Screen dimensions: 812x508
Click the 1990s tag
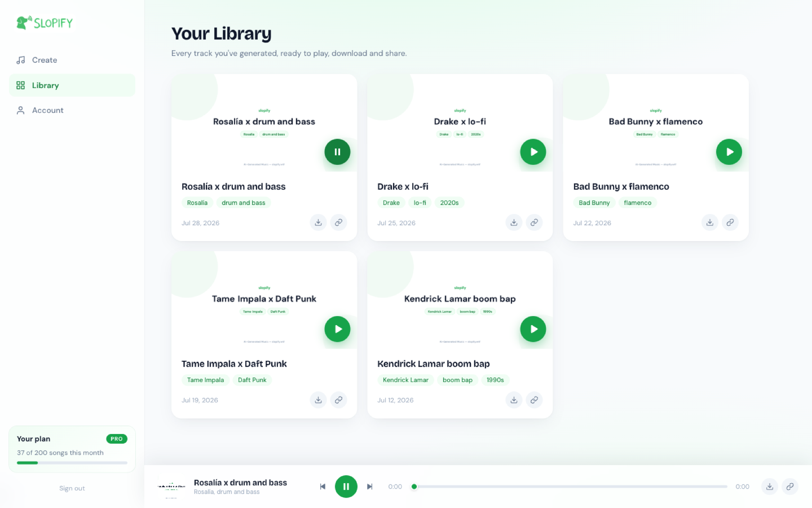495,380
